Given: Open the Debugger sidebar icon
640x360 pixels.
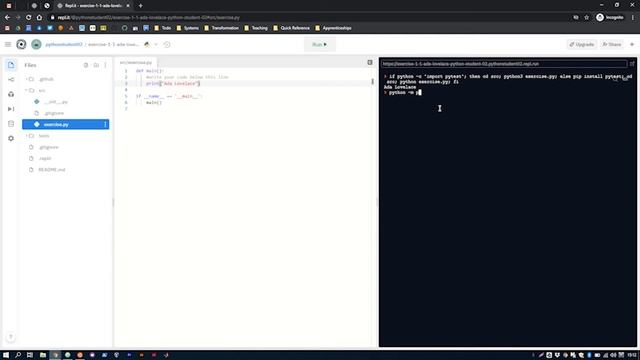Looking at the screenshot, I should click(11, 109).
